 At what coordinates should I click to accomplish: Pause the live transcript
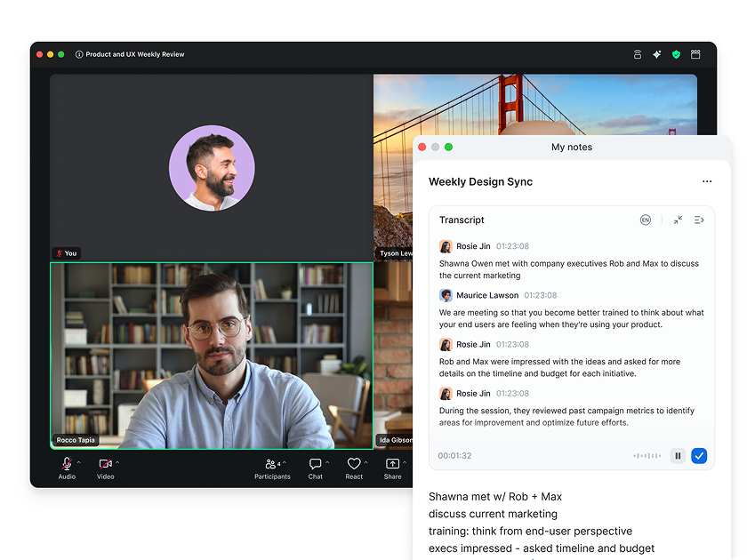pyautogui.click(x=678, y=455)
